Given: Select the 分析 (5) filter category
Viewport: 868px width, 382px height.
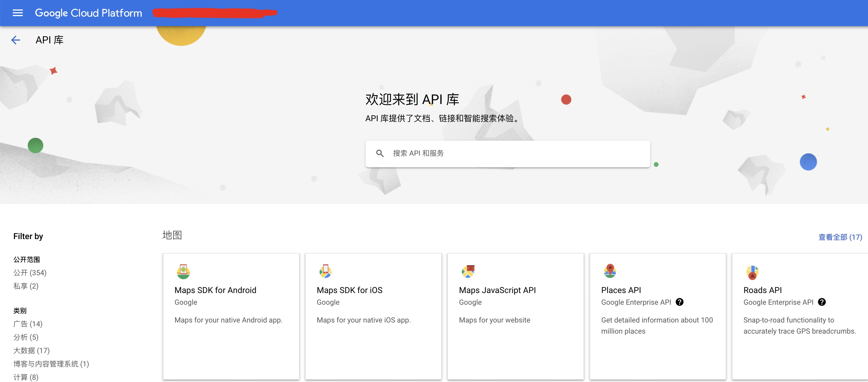Looking at the screenshot, I should 26,337.
